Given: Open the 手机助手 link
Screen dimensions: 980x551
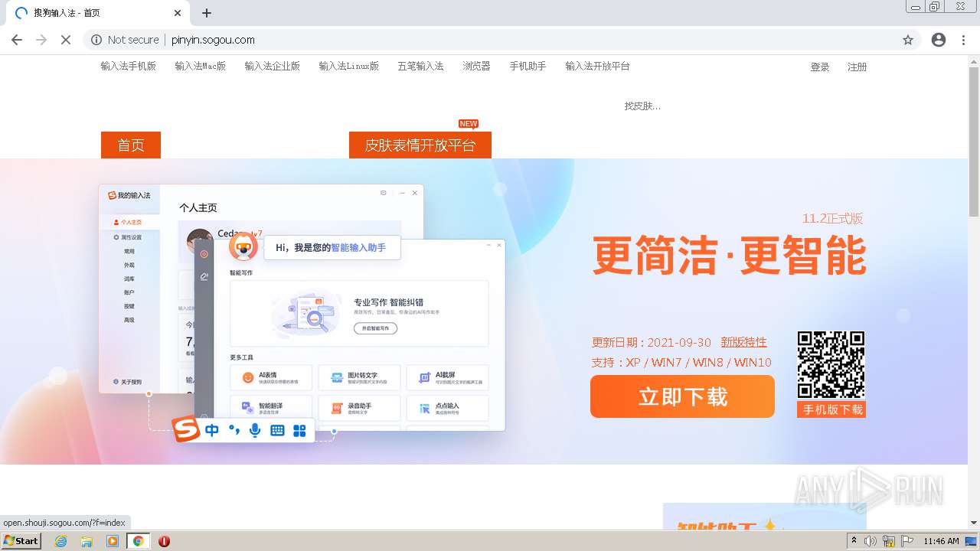Looking at the screenshot, I should [528, 67].
